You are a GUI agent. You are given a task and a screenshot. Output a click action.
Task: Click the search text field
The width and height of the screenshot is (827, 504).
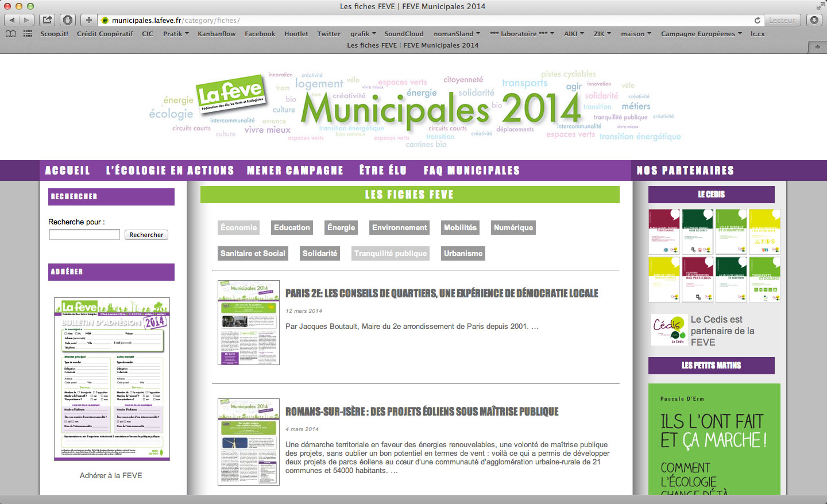(x=84, y=235)
